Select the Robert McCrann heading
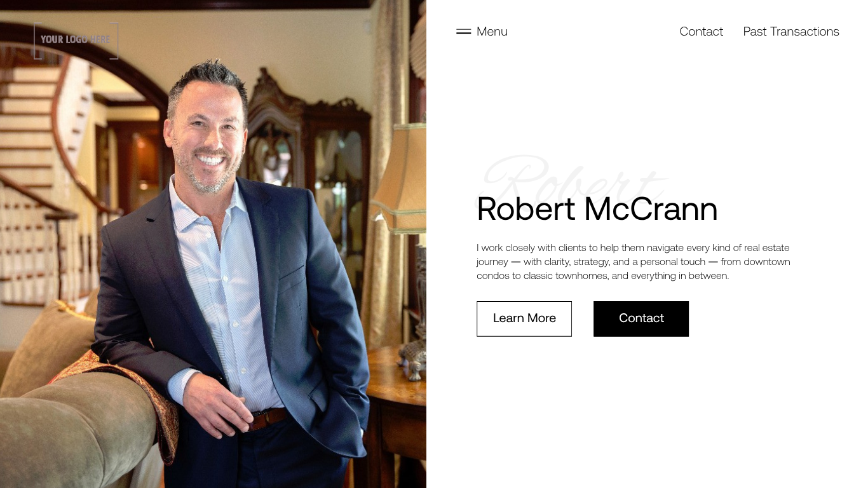Screen dimensions: 868x488 point(597,208)
